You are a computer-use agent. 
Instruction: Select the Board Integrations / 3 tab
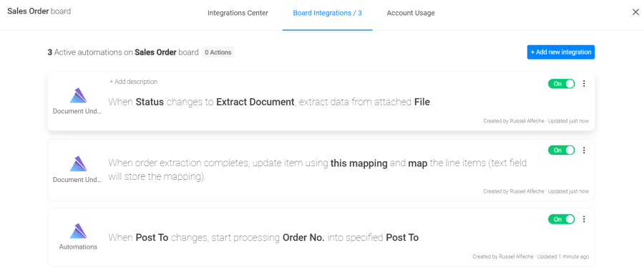pyautogui.click(x=327, y=13)
